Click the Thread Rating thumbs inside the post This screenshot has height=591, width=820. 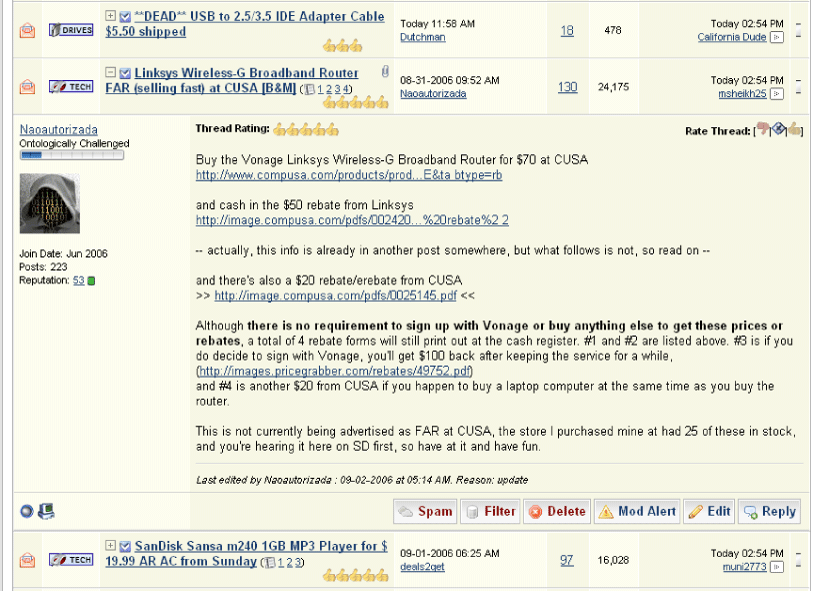[x=306, y=129]
